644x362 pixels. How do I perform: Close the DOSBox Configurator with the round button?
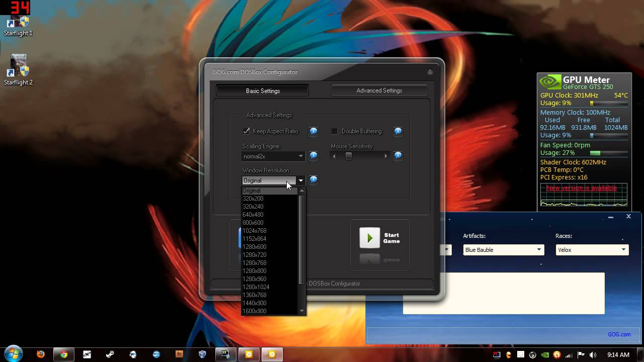pyautogui.click(x=430, y=72)
